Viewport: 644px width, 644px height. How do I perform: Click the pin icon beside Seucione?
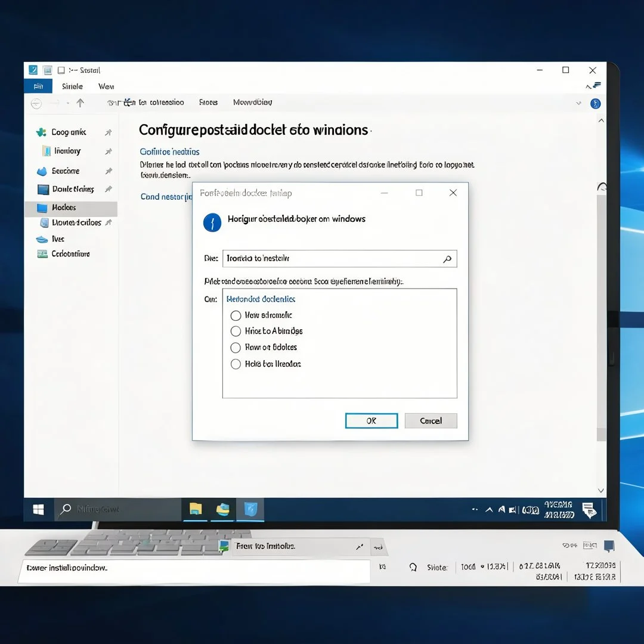click(109, 171)
